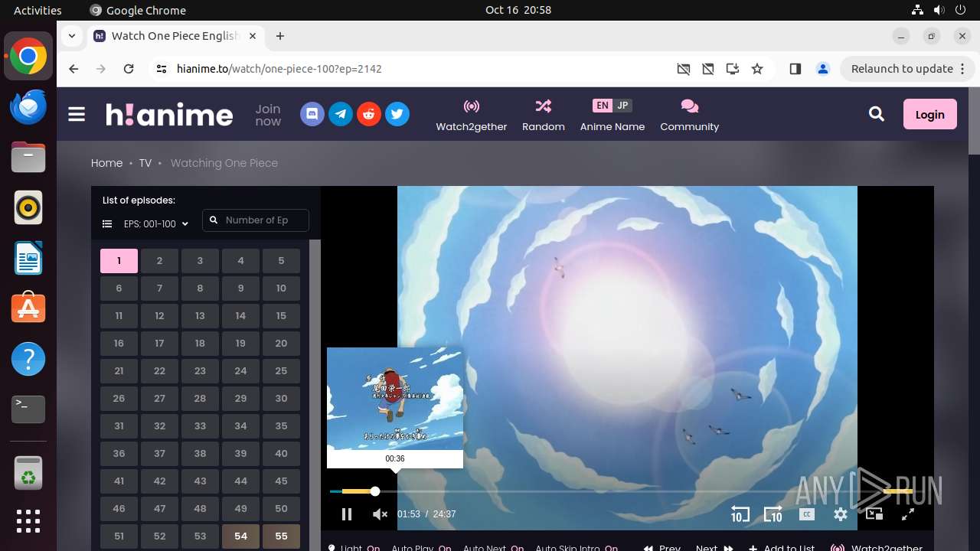Open the Telegram social link icon
The width and height of the screenshot is (980, 551).
[x=341, y=115]
